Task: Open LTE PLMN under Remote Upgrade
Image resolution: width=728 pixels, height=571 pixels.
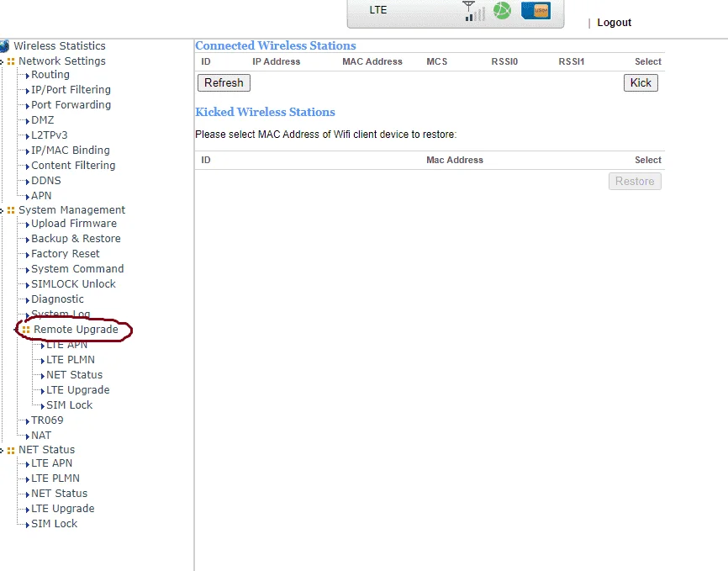Action: coord(71,360)
